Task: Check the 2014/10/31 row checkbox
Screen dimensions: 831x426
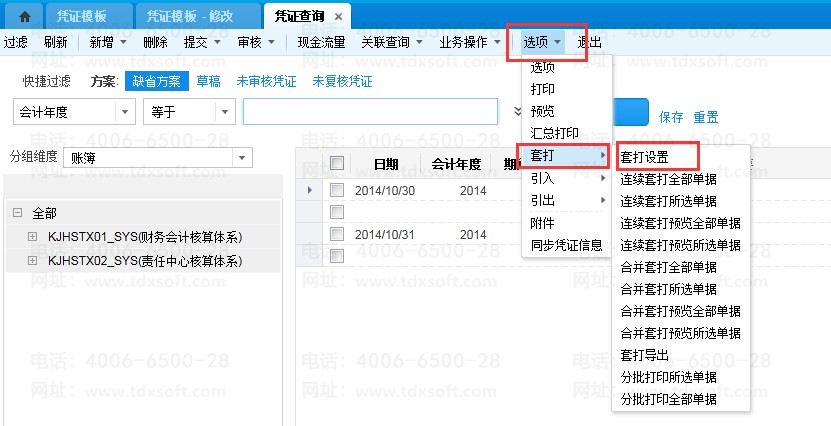Action: [x=337, y=234]
